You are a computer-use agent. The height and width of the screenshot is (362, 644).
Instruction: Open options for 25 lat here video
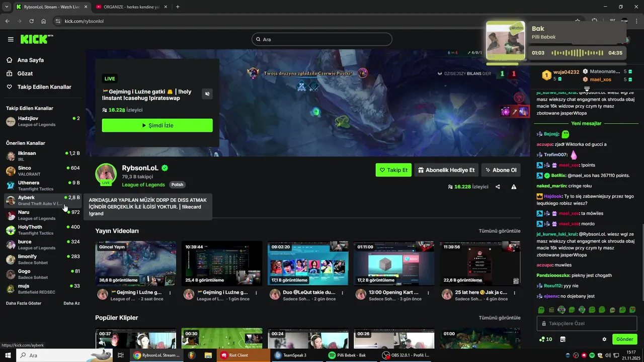[x=514, y=292]
